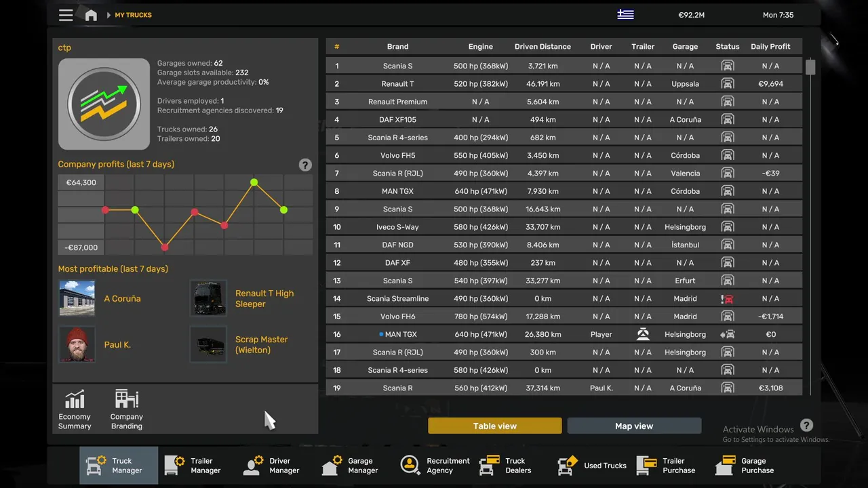The height and width of the screenshot is (488, 868).
Task: Click status icon for Volvo FH5 row
Action: (x=728, y=155)
